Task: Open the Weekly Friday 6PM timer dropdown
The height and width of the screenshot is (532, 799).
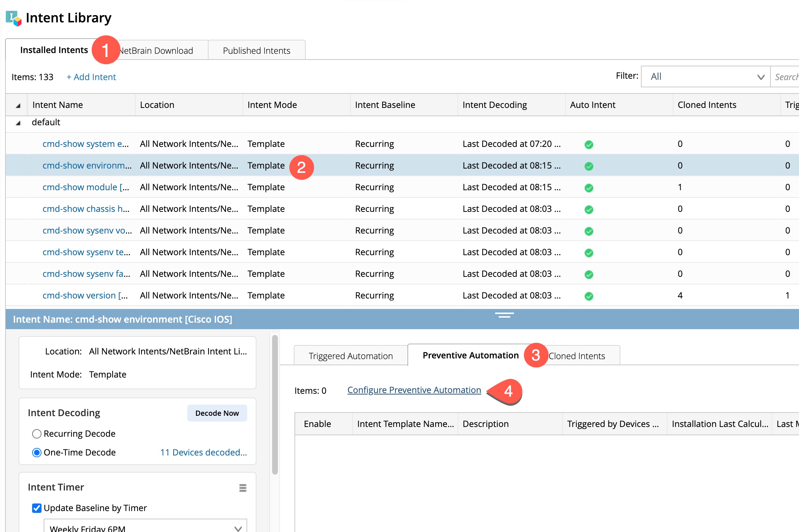Action: point(145,526)
